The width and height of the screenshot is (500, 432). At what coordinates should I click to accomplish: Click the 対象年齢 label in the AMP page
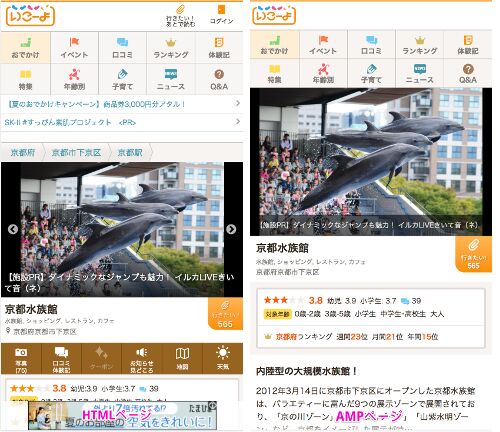277,314
